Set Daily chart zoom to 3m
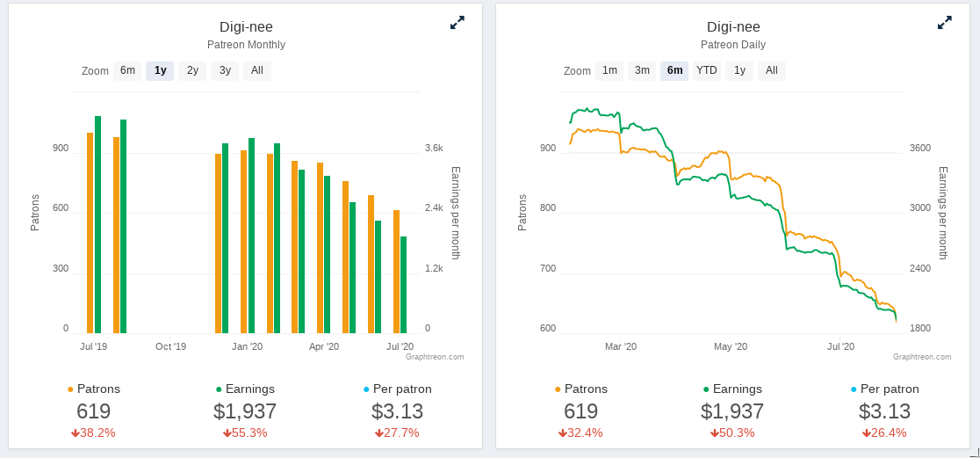The width and height of the screenshot is (980, 458). click(642, 70)
